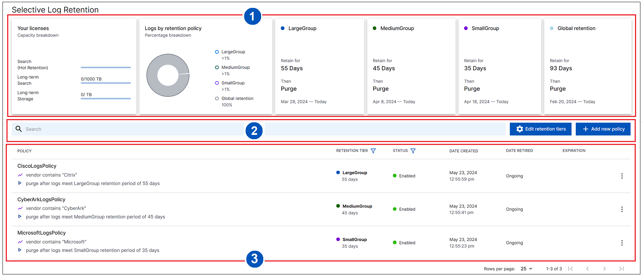Expand MicrosoftLogsPolicy purge action details
644x278 pixels.
pyautogui.click(x=20, y=250)
